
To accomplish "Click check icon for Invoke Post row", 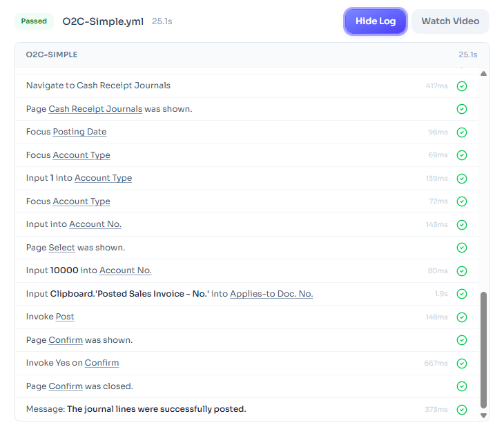I will tap(462, 317).
